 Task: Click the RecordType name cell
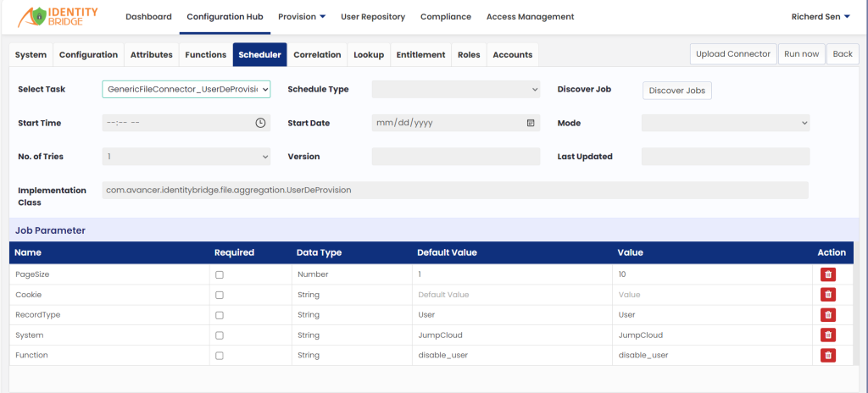point(109,315)
